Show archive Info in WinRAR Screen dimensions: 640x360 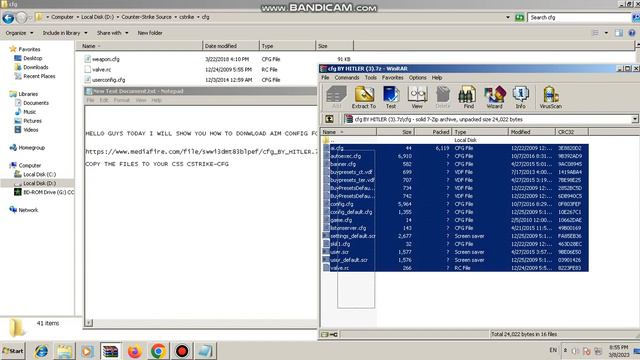[x=520, y=97]
